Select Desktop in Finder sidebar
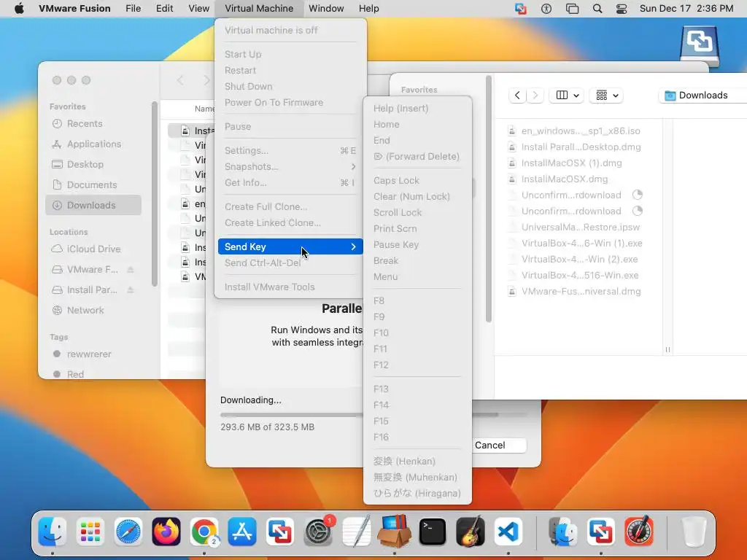The height and width of the screenshot is (560, 747). point(93,164)
